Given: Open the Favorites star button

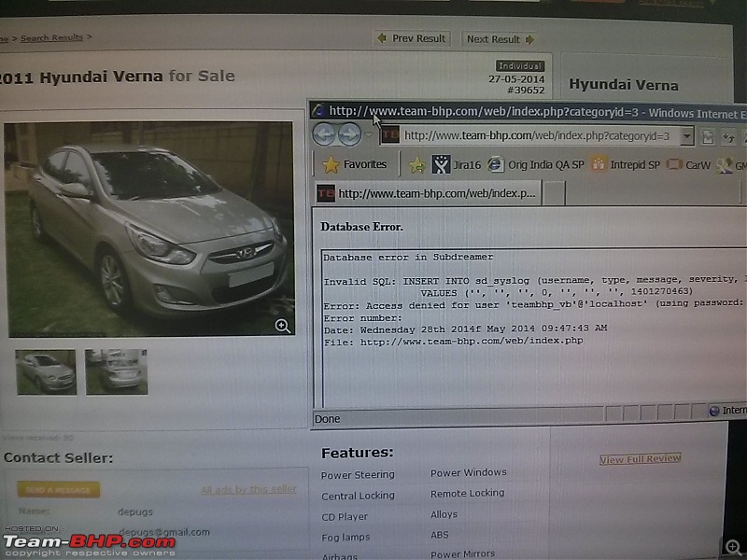Looking at the screenshot, I should (x=355, y=165).
